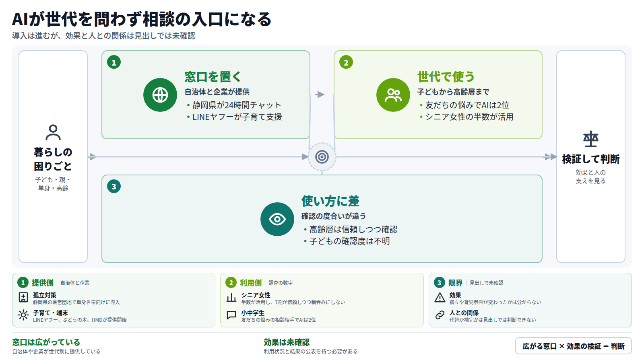Click the bullet 高齢層は信頼しつつ確認
Image resolution: width=644 pixels, height=362 pixels.
point(353,229)
